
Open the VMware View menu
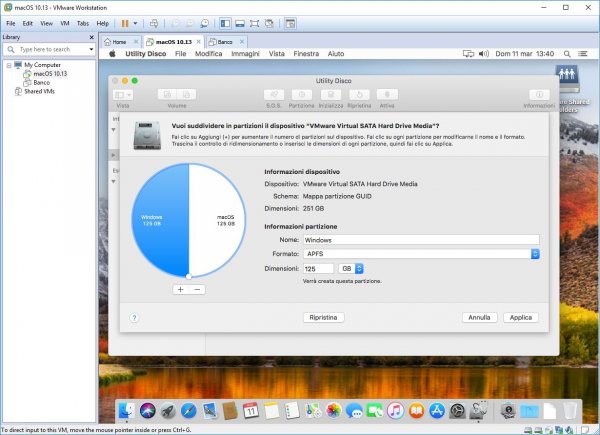click(46, 24)
